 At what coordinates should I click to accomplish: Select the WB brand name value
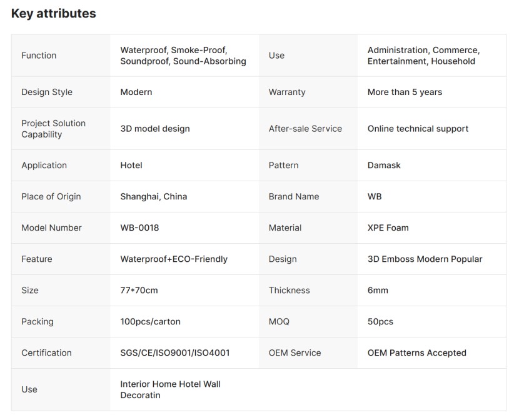pyautogui.click(x=375, y=196)
